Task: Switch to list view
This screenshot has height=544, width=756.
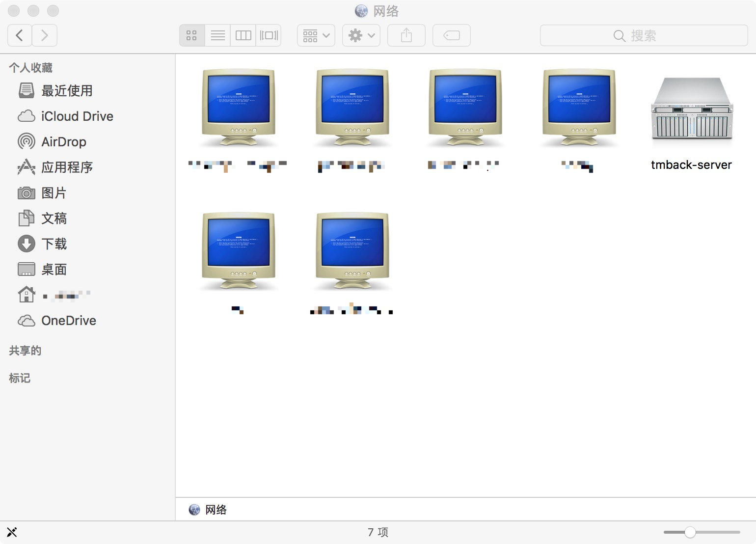Action: [217, 35]
